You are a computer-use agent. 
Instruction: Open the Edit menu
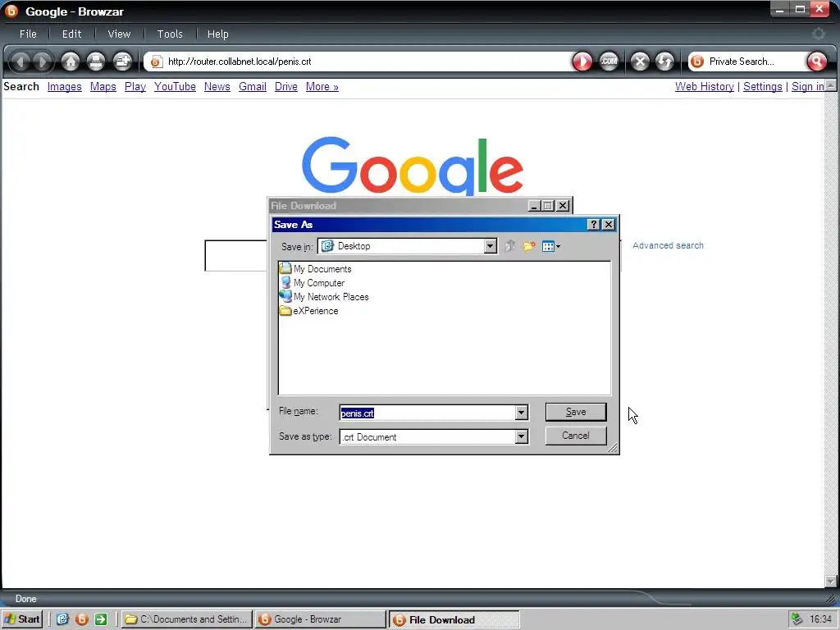[x=71, y=34]
